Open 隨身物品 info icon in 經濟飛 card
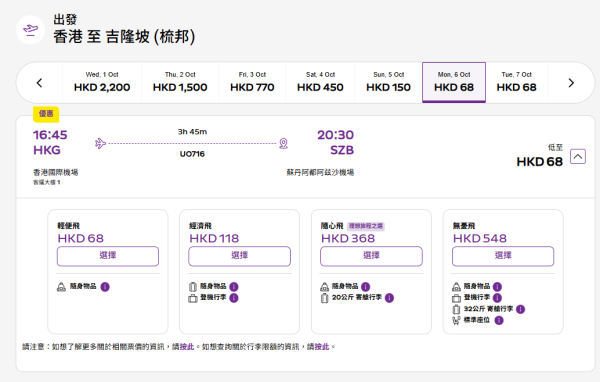The height and width of the screenshot is (382, 600). click(234, 287)
